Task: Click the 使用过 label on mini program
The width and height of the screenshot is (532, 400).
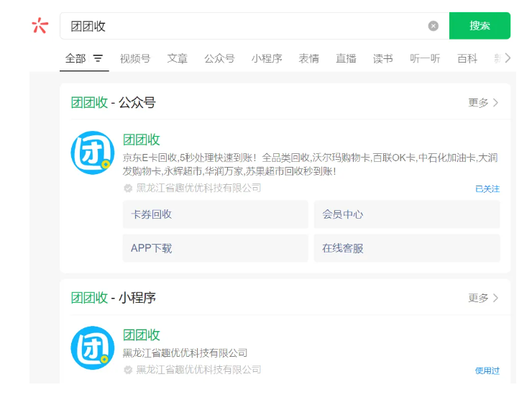Action: (x=487, y=371)
